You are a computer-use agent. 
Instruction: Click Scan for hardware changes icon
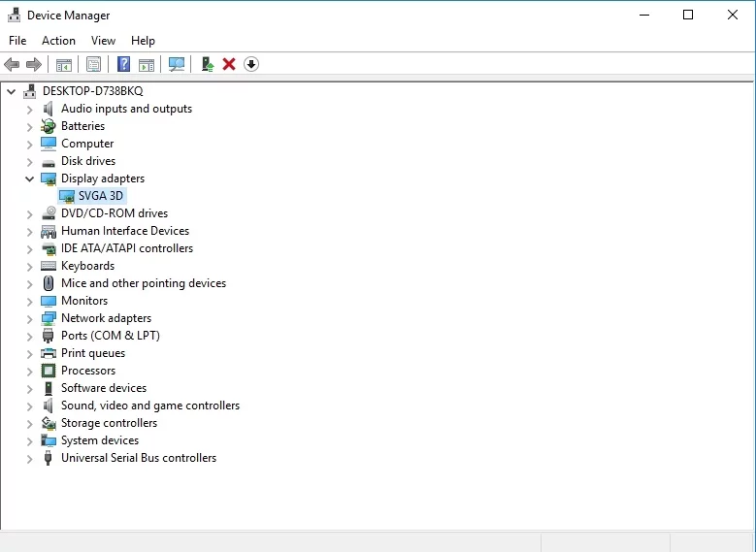(x=177, y=64)
